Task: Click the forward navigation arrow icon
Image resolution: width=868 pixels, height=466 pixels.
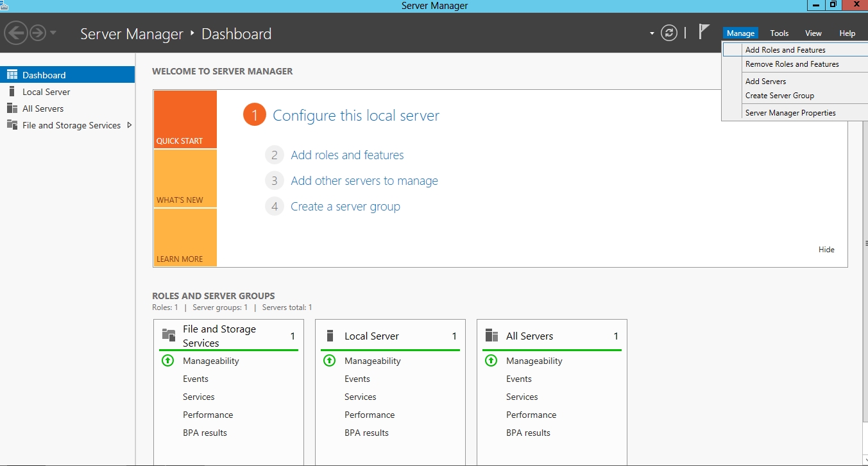Action: click(x=38, y=33)
